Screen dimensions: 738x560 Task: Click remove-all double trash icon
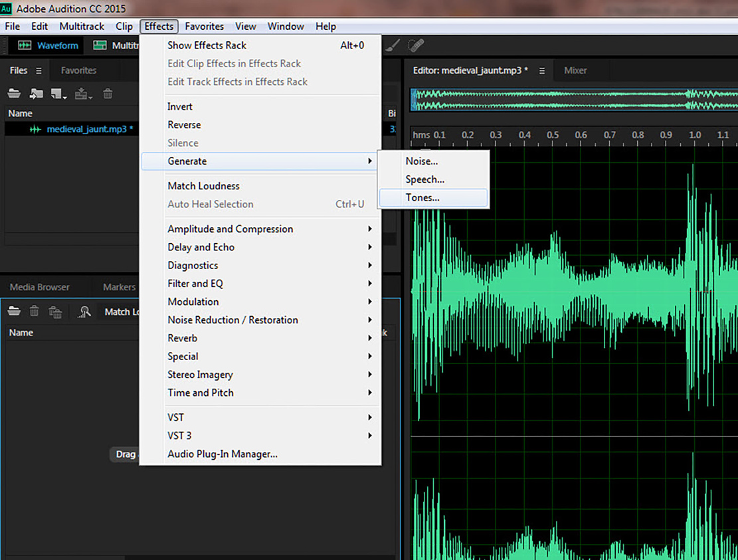(x=55, y=312)
